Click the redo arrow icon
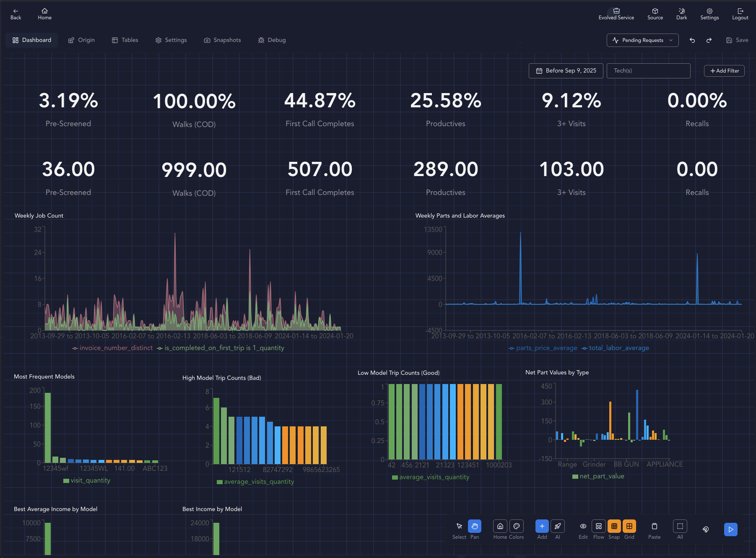The image size is (756, 558). [709, 40]
